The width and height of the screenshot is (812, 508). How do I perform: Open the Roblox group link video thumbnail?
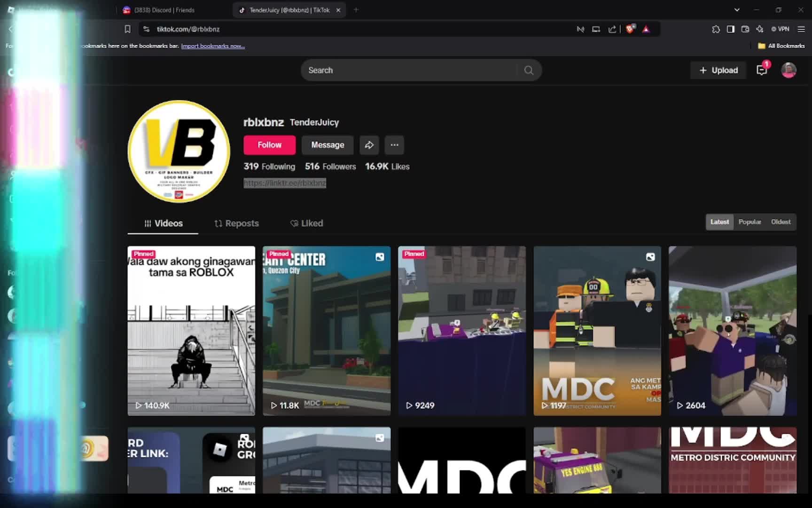coord(191,460)
